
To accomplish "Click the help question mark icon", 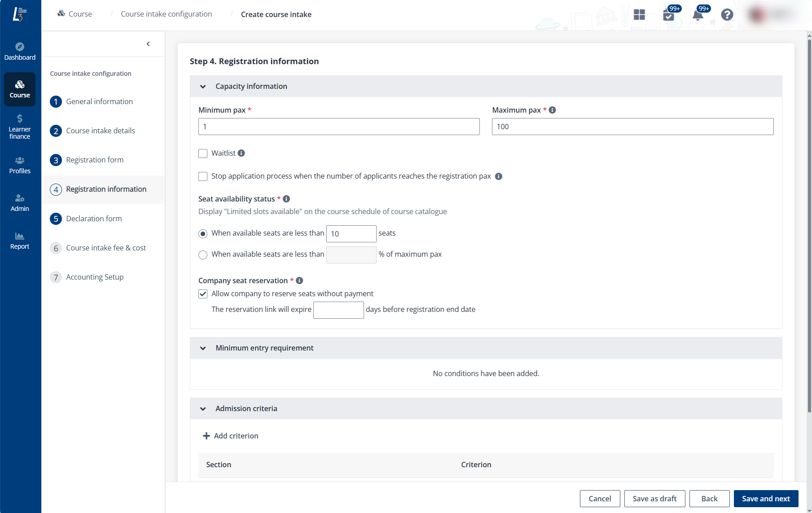I will (727, 15).
